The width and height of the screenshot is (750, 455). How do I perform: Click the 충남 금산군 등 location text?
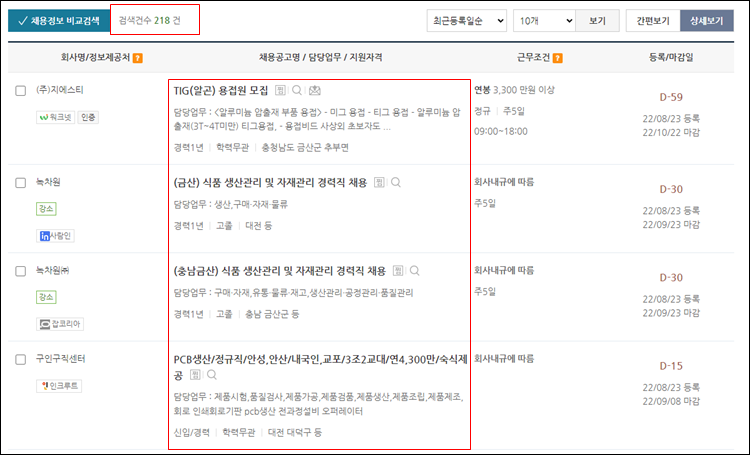click(x=272, y=314)
